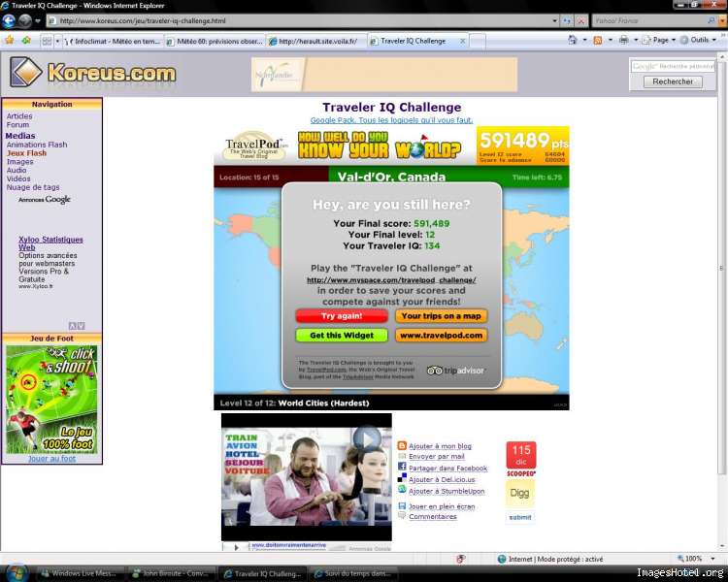Viewport: 728px width, 582px height.
Task: Close the Traveler IQ Challenge tab
Action: click(x=462, y=41)
